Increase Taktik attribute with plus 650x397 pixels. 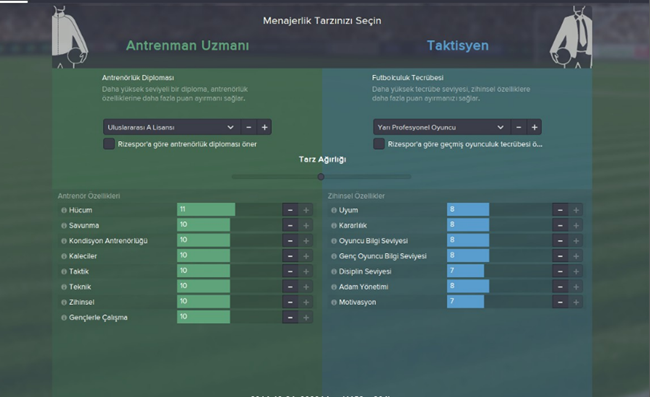click(306, 271)
